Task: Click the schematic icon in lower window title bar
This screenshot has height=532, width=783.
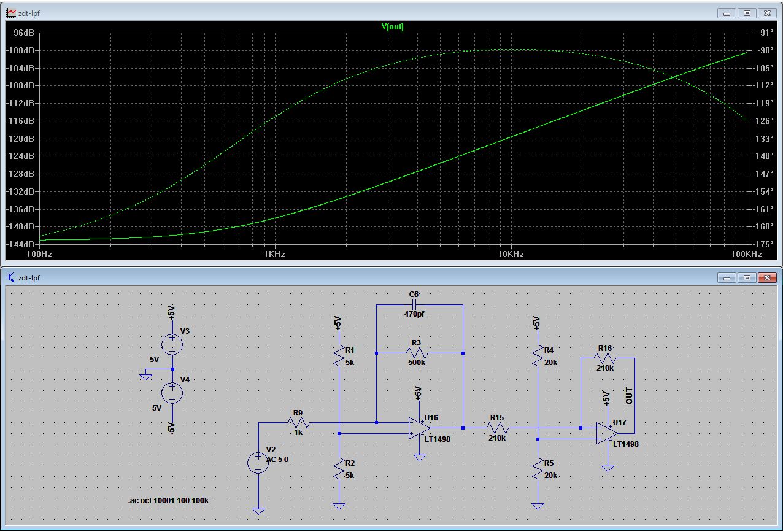Action: click(x=10, y=277)
